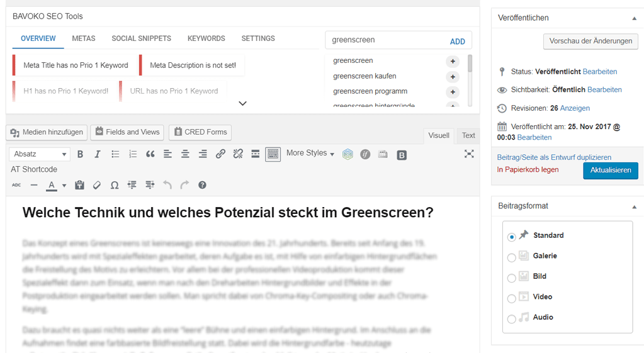The width and height of the screenshot is (644, 353).
Task: Undo the last edit
Action: click(167, 185)
